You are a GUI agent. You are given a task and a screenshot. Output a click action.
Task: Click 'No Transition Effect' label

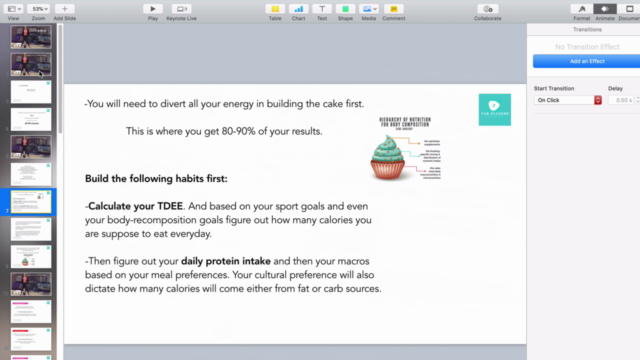[x=587, y=47]
